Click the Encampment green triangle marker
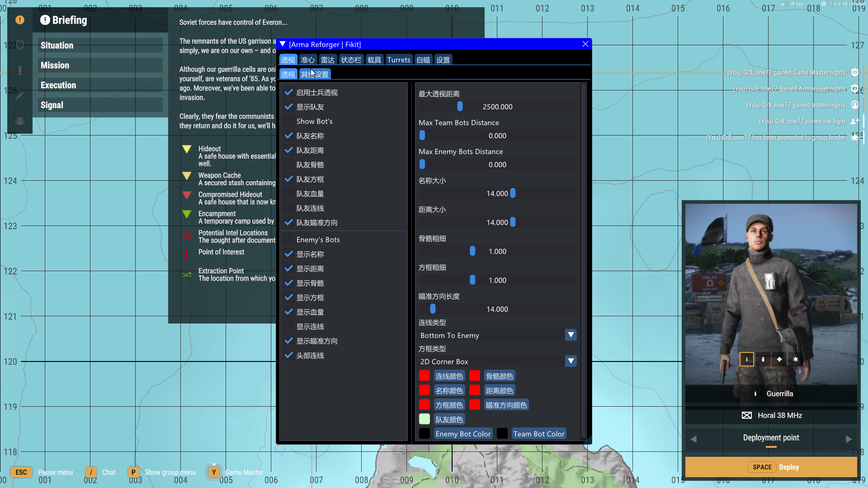 pyautogui.click(x=187, y=214)
